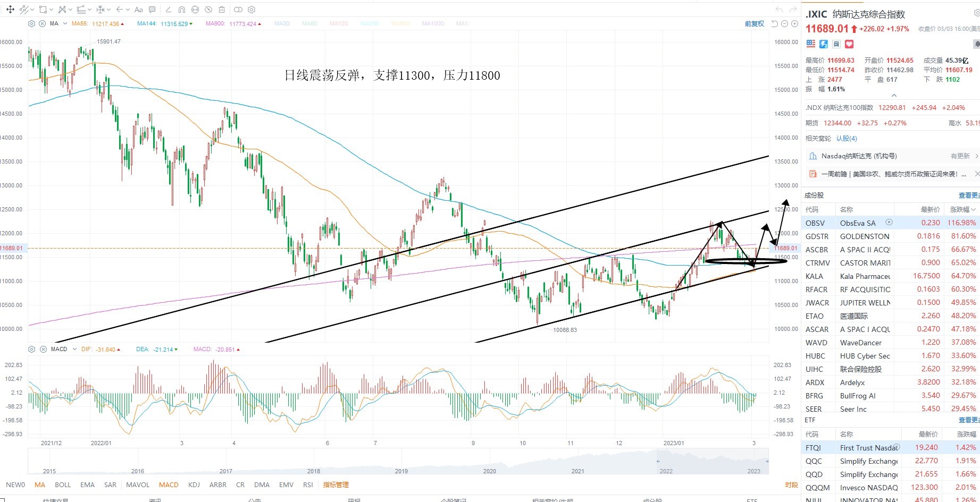Select the KDJ indicator tab
Image resolution: width=980 pixels, height=502 pixels.
tap(194, 485)
